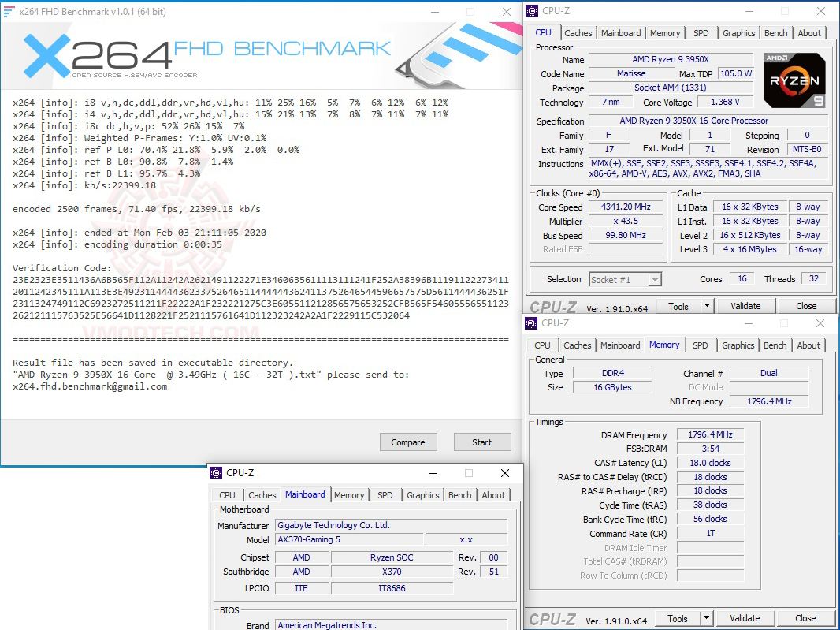Click the processor Name field AMD Ryzen 9 3950X
This screenshot has height=630, width=840.
671,59
